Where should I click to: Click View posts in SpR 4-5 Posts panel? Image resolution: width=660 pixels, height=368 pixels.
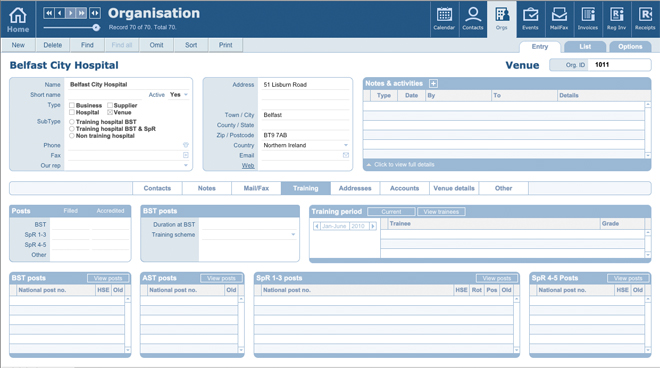[628, 278]
